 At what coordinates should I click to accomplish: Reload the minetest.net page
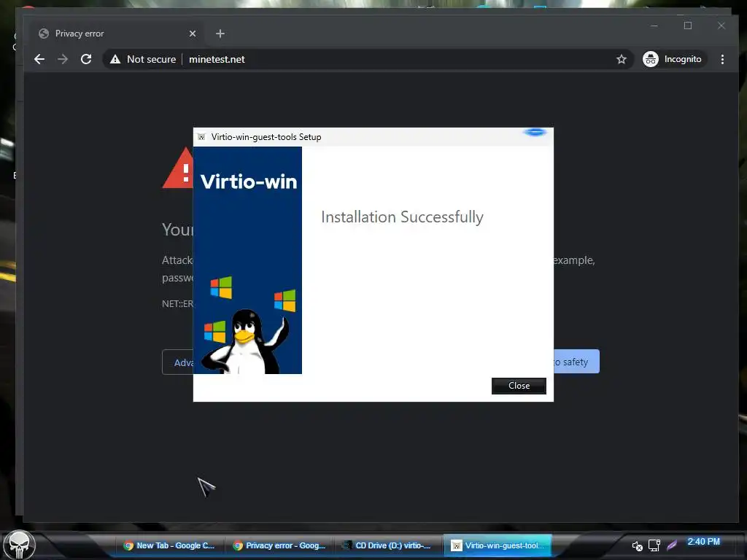click(x=86, y=59)
